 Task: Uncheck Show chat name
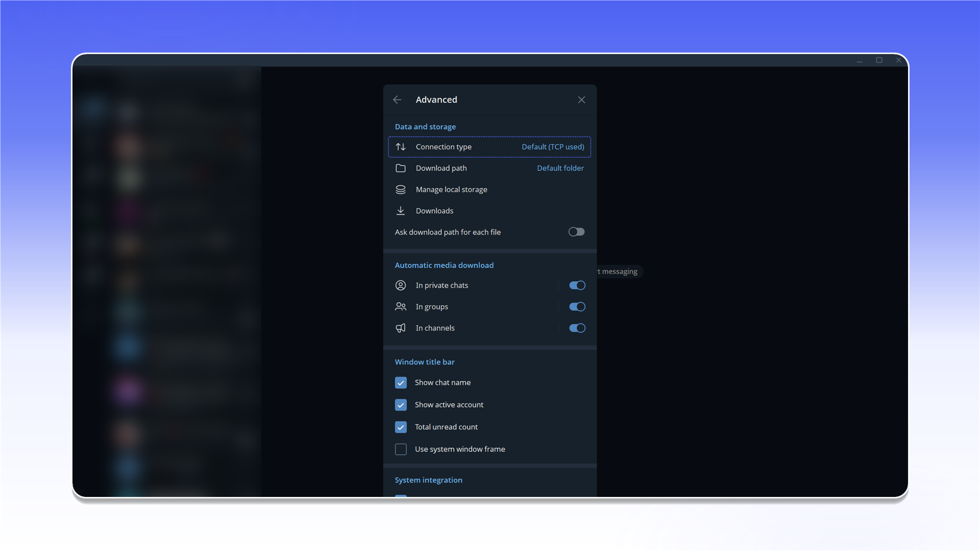click(x=401, y=383)
